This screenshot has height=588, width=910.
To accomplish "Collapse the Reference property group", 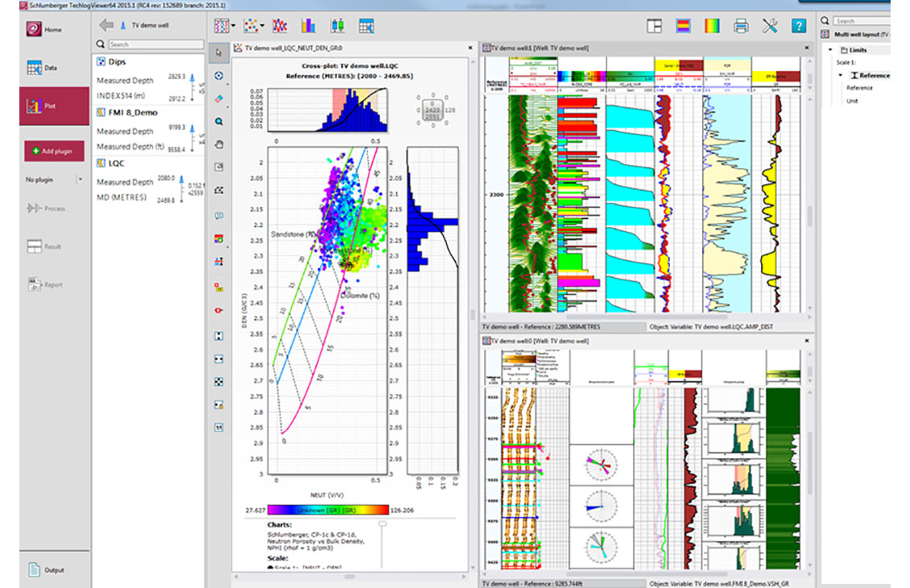I will click(x=841, y=76).
